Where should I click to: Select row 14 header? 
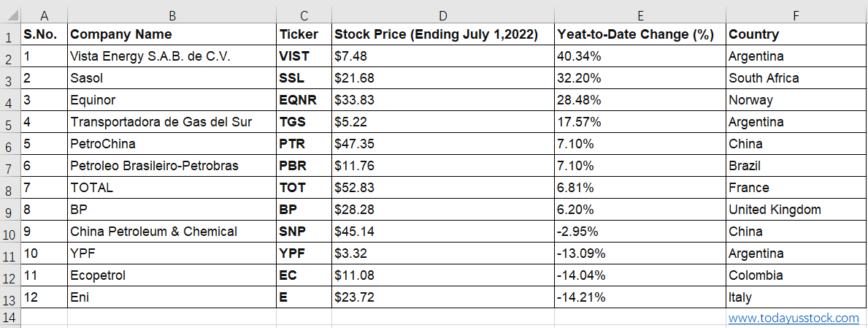(x=10, y=318)
